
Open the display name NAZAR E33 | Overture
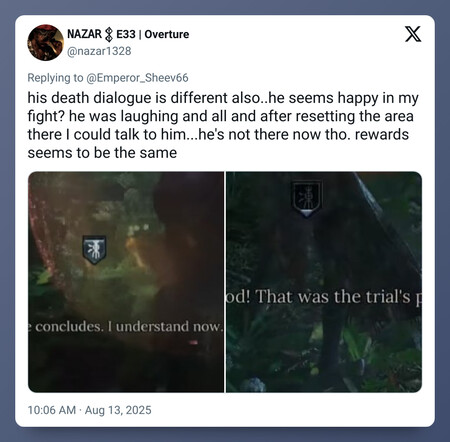click(x=128, y=34)
